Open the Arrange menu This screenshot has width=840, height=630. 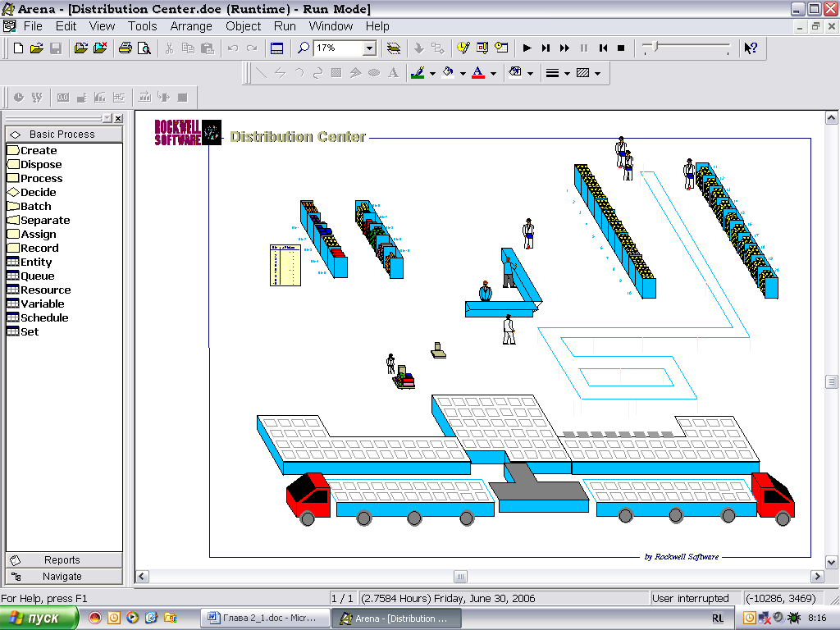click(191, 26)
